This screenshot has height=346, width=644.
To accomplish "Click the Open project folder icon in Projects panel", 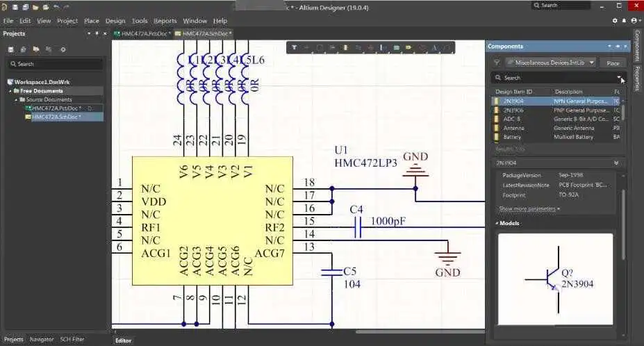I will 36,49.
